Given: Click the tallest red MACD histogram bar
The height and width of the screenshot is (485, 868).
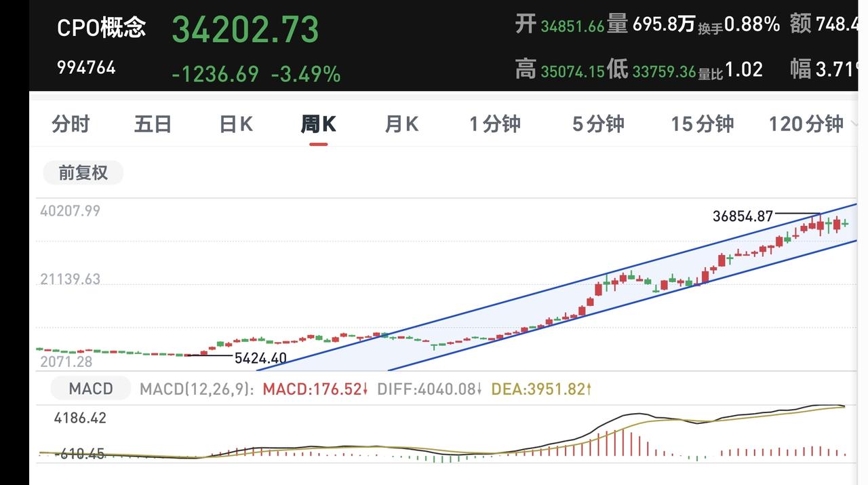Looking at the screenshot, I should 622,442.
